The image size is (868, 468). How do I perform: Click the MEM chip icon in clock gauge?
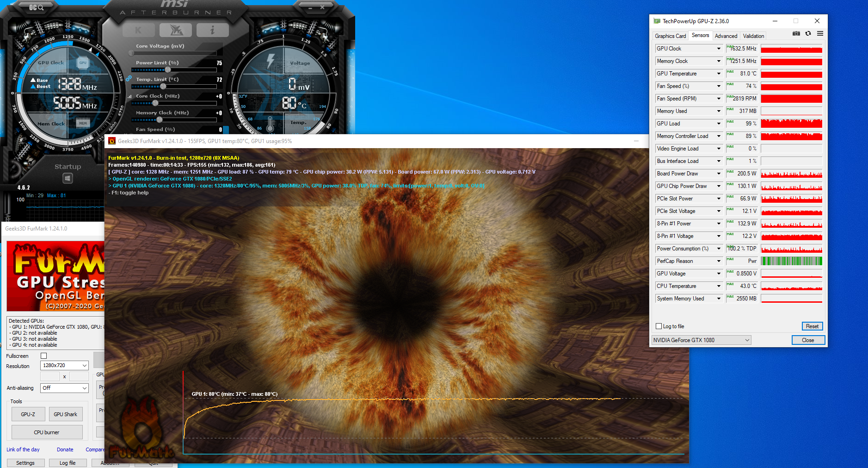(x=83, y=123)
